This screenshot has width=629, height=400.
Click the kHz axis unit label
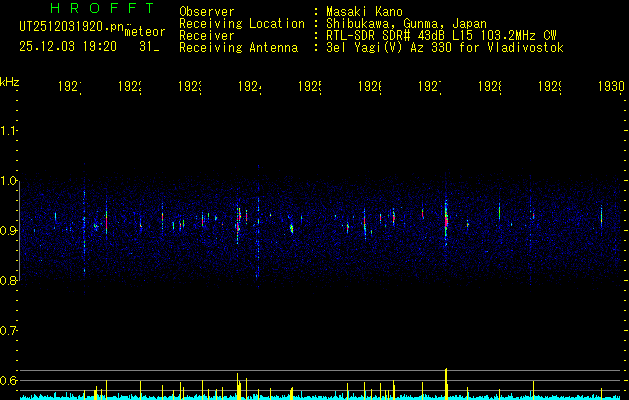[10, 82]
